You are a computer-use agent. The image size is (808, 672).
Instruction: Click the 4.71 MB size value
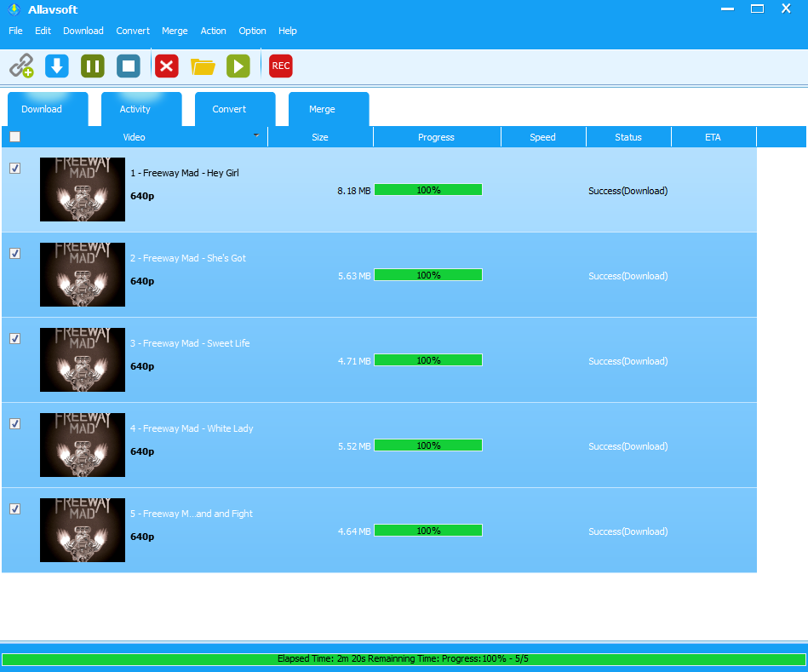354,361
